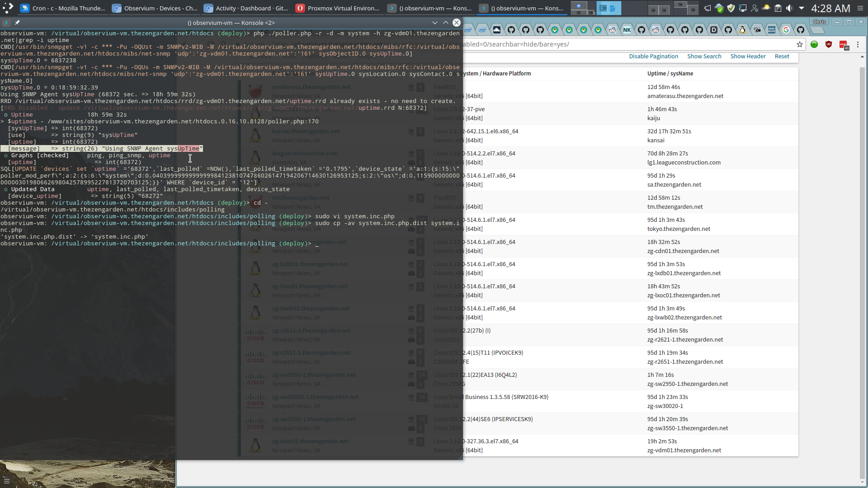Click zg-sw30020-1 sysName text
The image size is (868, 488).
pyautogui.click(x=665, y=406)
